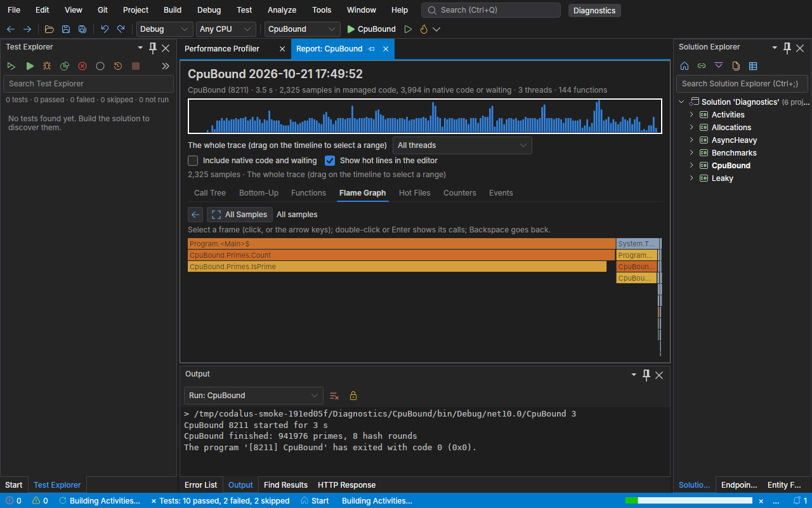Image resolution: width=812 pixels, height=508 pixels.
Task: Click the Solution Explorer home icon
Action: pos(684,66)
